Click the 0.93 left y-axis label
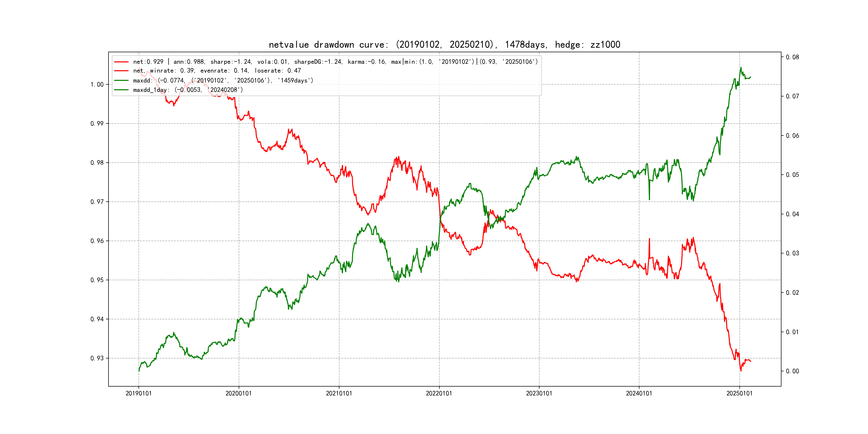Viewport: 868px width, 434px height. [97, 358]
